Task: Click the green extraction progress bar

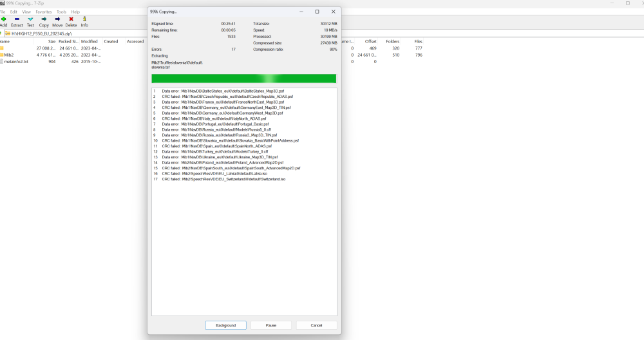Action: point(244,79)
